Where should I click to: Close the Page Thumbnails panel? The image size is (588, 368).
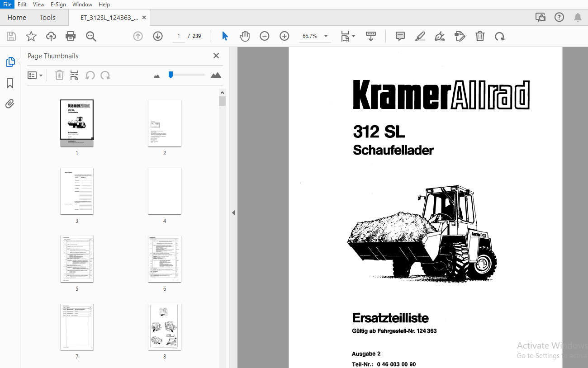[x=216, y=56]
